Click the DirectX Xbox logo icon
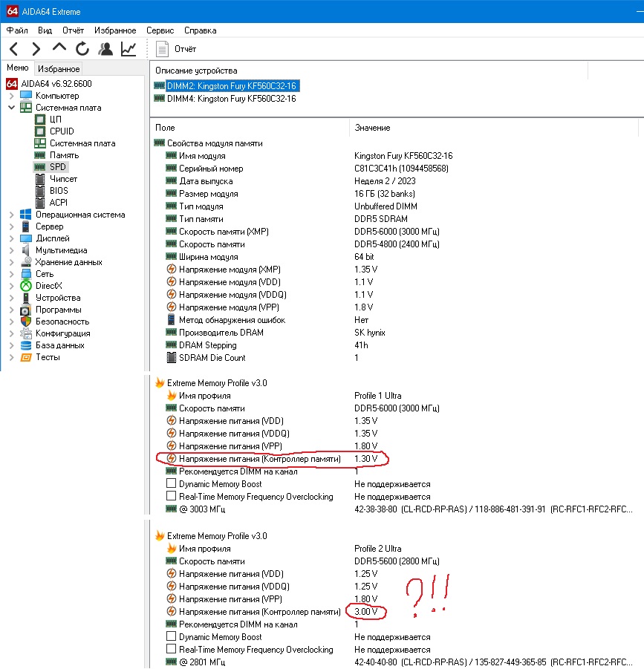The image size is (644, 669). click(26, 286)
